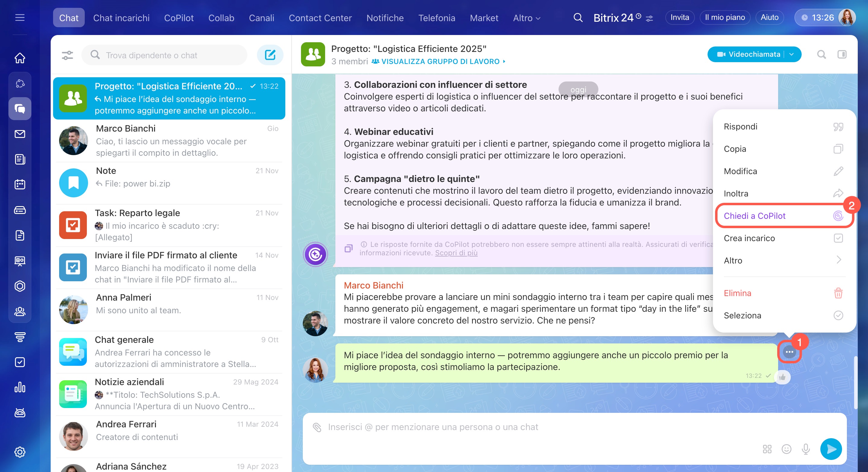
Task: Expand the Videochiamata dropdown arrow
Action: [x=791, y=54]
